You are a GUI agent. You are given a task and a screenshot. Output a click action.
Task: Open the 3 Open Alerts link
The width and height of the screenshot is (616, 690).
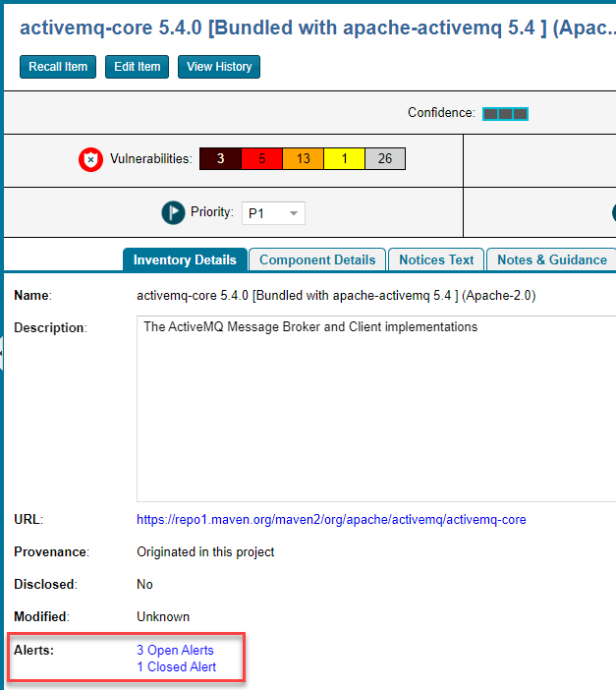(x=175, y=650)
